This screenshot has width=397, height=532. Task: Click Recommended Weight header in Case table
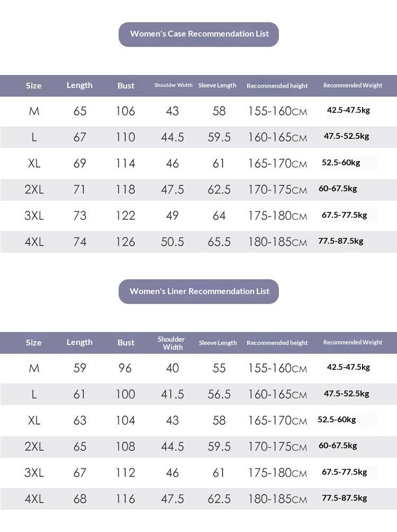tap(353, 85)
